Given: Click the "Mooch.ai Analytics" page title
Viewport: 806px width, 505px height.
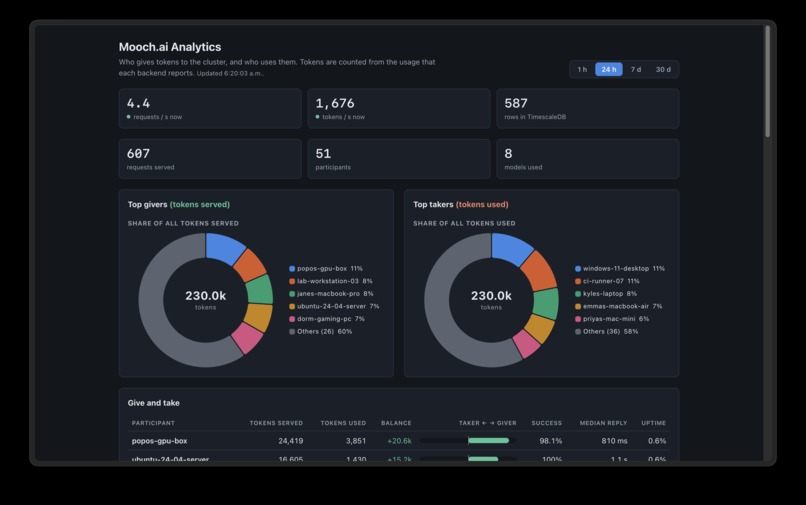Looking at the screenshot, I should [170, 47].
